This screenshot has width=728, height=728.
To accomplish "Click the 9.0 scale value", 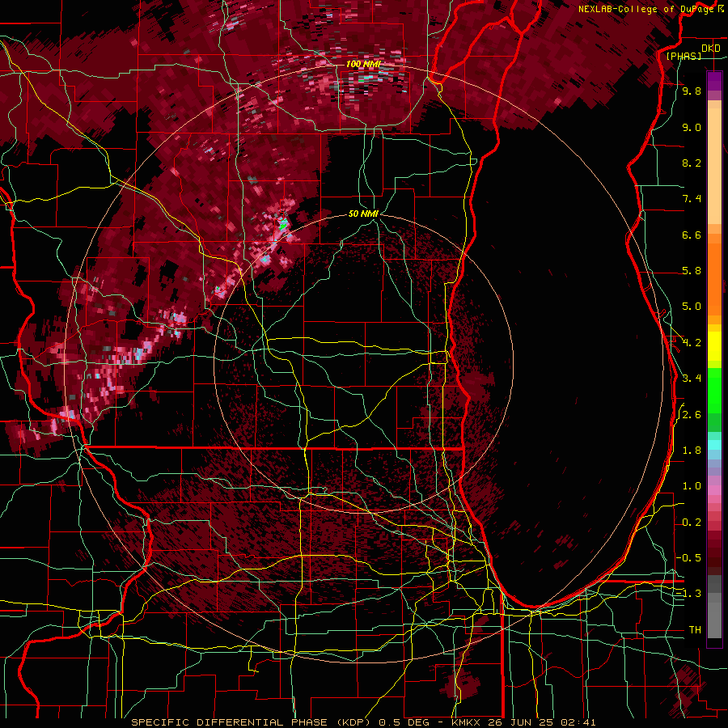I will pyautogui.click(x=692, y=127).
